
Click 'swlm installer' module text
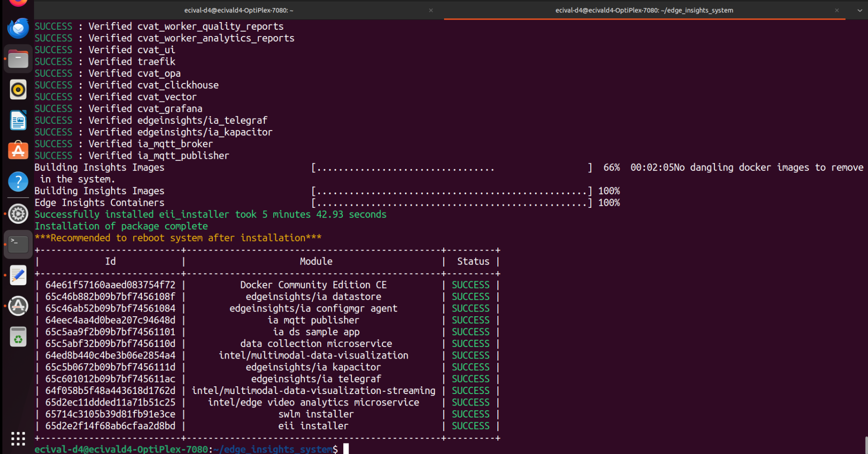[x=316, y=414]
